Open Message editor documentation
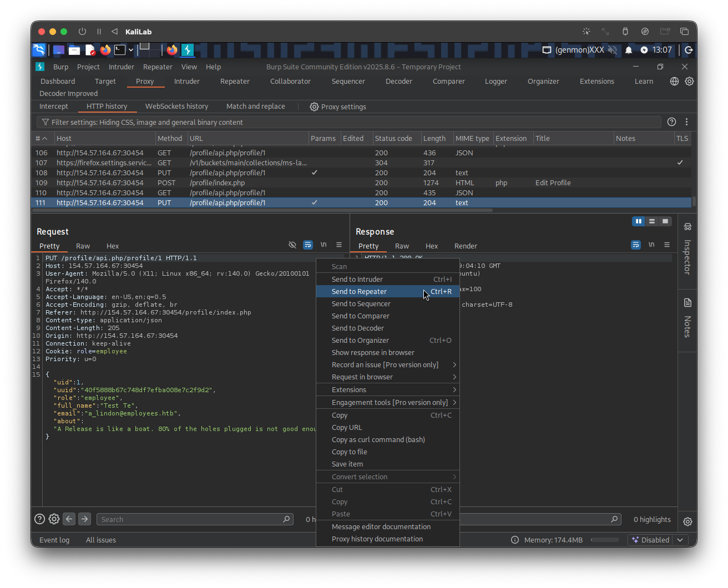The image size is (728, 588). [x=388, y=526]
